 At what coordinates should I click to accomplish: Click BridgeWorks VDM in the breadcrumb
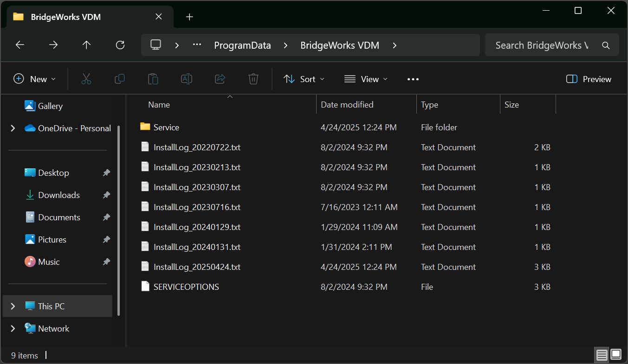point(340,45)
